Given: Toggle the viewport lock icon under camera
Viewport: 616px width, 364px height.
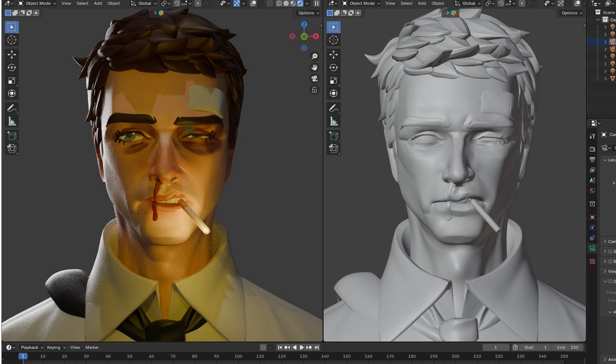Looking at the screenshot, I should [x=314, y=89].
